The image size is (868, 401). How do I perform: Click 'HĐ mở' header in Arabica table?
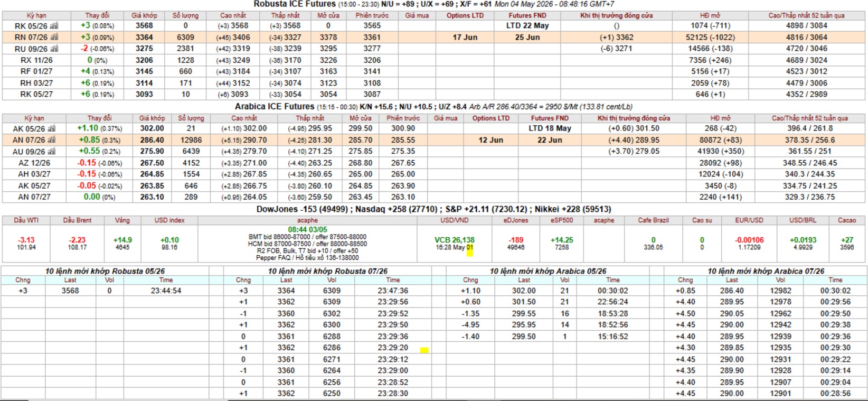720,118
